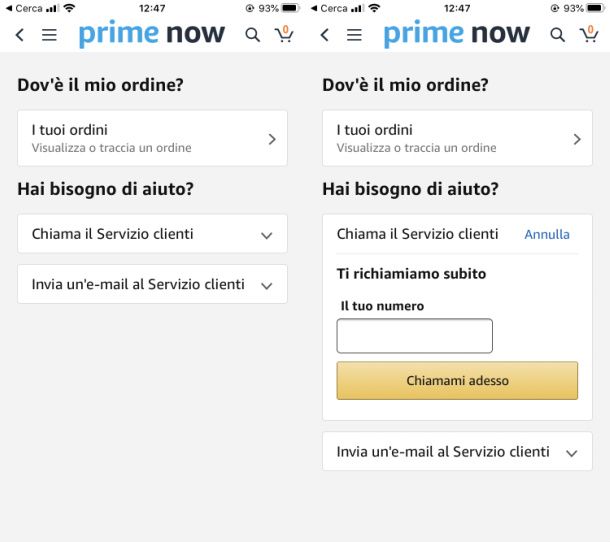Expand 'Chiama il Servizio clienti' in left screen
Viewport: 610px width, 542px height.
click(152, 234)
